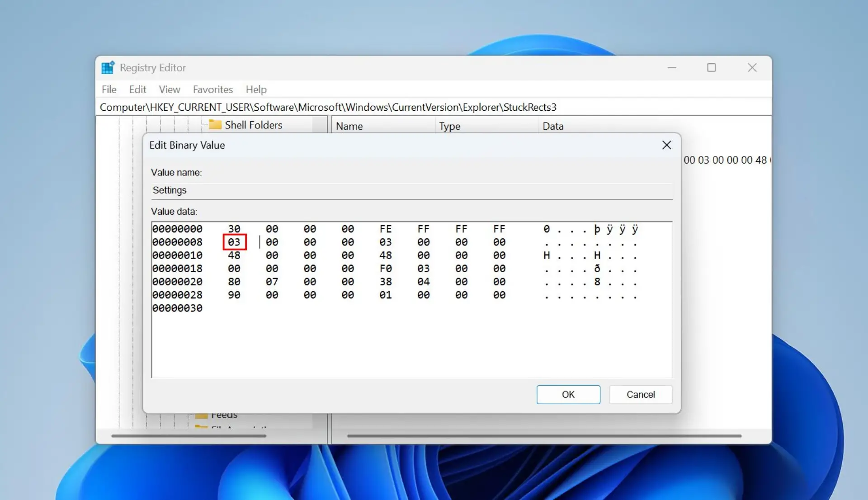Click the offset label 00000000
Screen dimensions: 868x500
click(177, 229)
